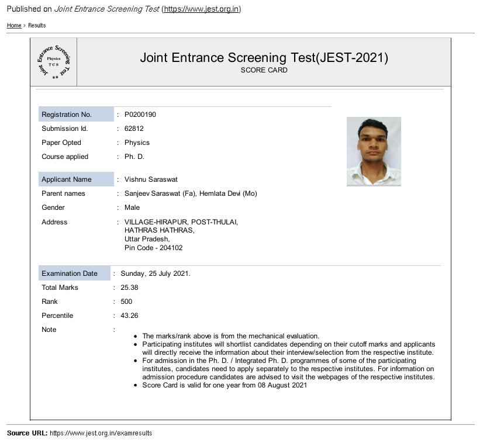Click the Results breadcrumb item
Viewport: 504px width, 443px height.
pos(37,26)
